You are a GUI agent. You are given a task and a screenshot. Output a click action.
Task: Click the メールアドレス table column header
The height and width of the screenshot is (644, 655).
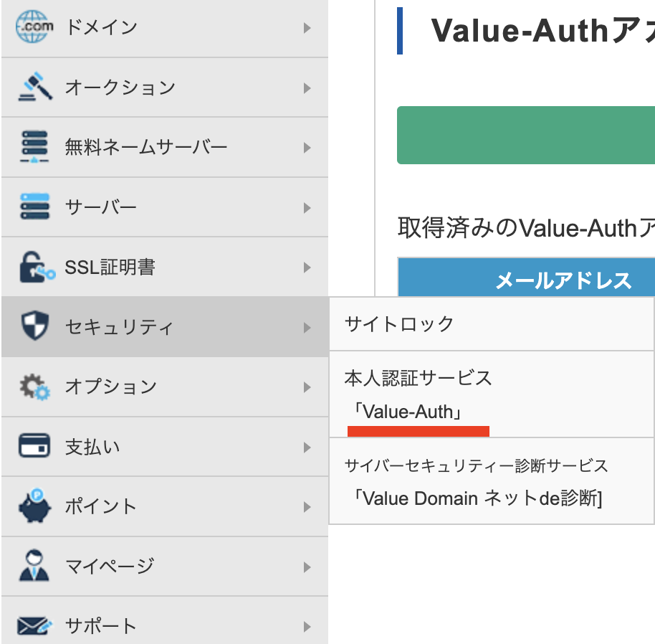tap(563, 280)
